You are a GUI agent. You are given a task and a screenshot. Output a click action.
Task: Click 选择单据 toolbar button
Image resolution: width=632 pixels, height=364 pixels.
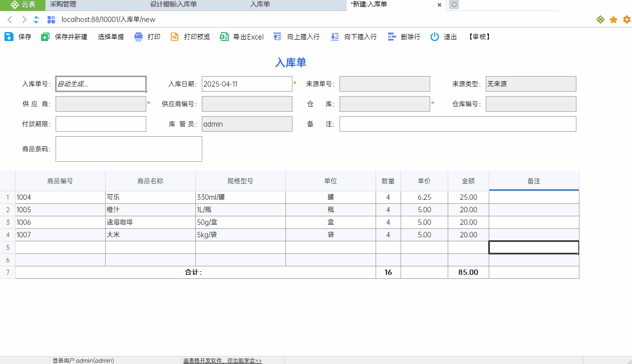(x=111, y=37)
